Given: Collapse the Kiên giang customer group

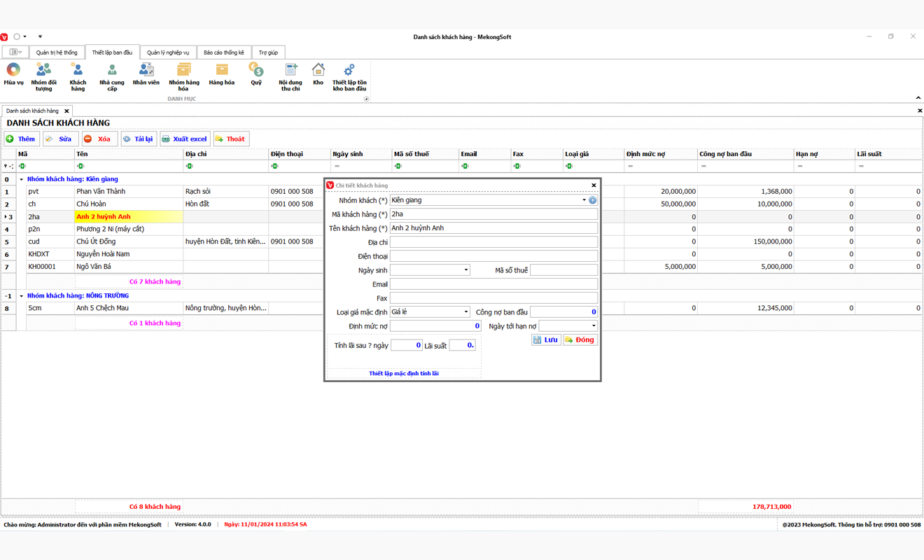Looking at the screenshot, I should 21,179.
